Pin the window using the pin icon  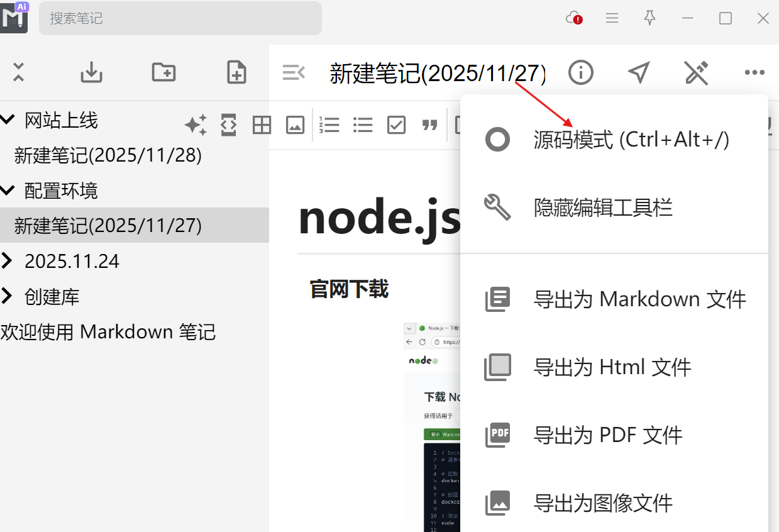pyautogui.click(x=649, y=18)
